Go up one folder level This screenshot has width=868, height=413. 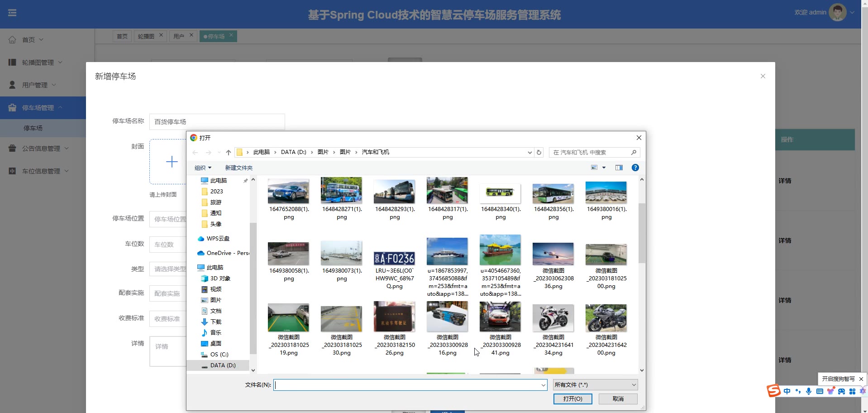coord(229,153)
